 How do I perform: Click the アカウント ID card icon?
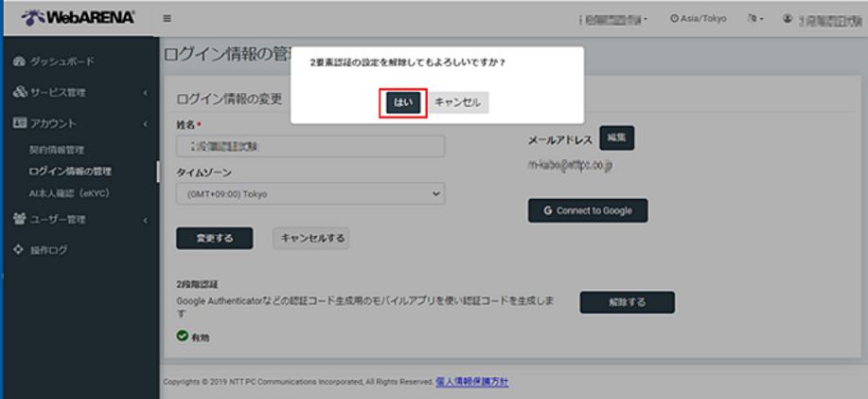(19, 123)
